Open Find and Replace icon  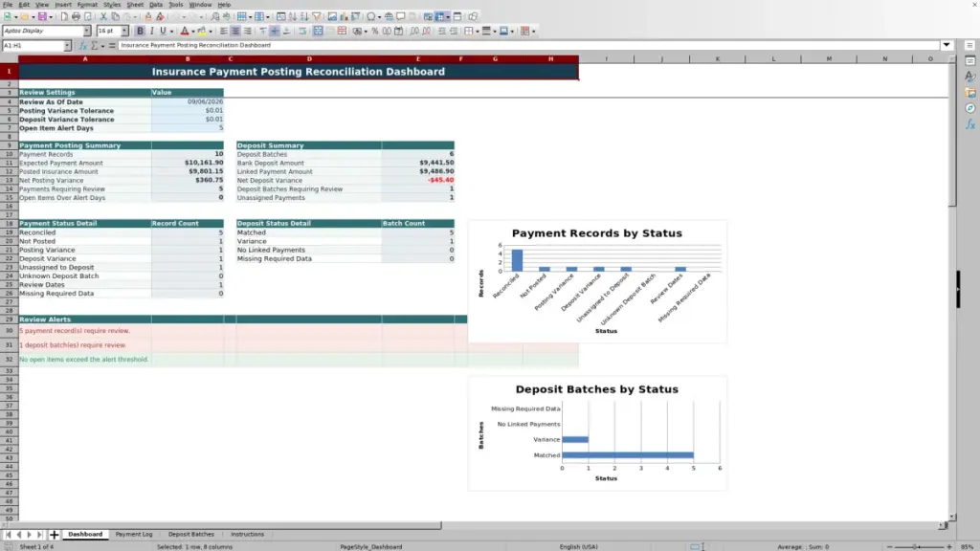pyautogui.click(x=215, y=17)
